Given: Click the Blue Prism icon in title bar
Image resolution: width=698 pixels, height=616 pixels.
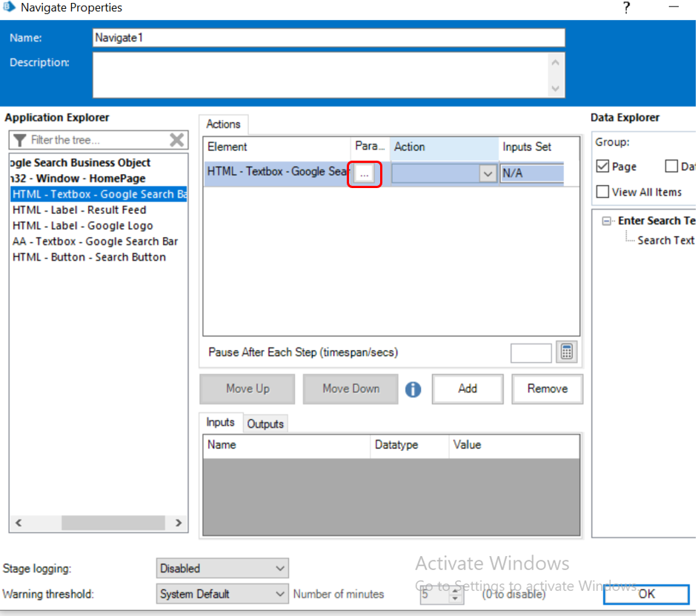Looking at the screenshot, I should (x=9, y=7).
